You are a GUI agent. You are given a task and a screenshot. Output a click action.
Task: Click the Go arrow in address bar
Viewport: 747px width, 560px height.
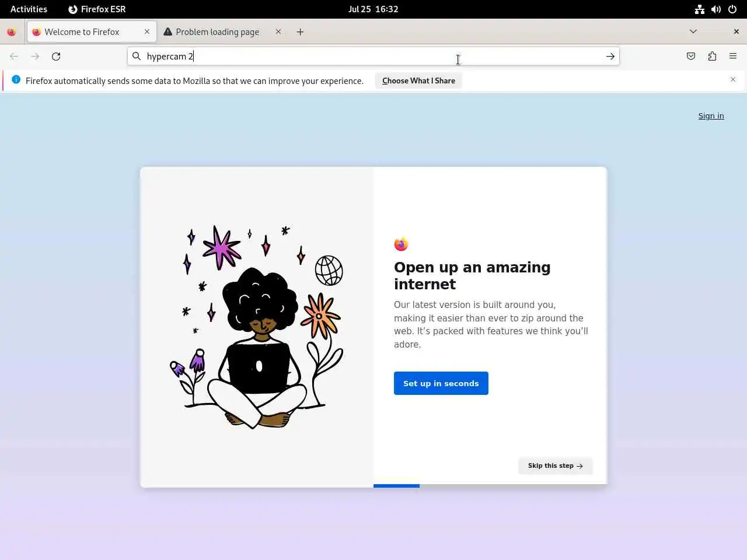coord(610,57)
